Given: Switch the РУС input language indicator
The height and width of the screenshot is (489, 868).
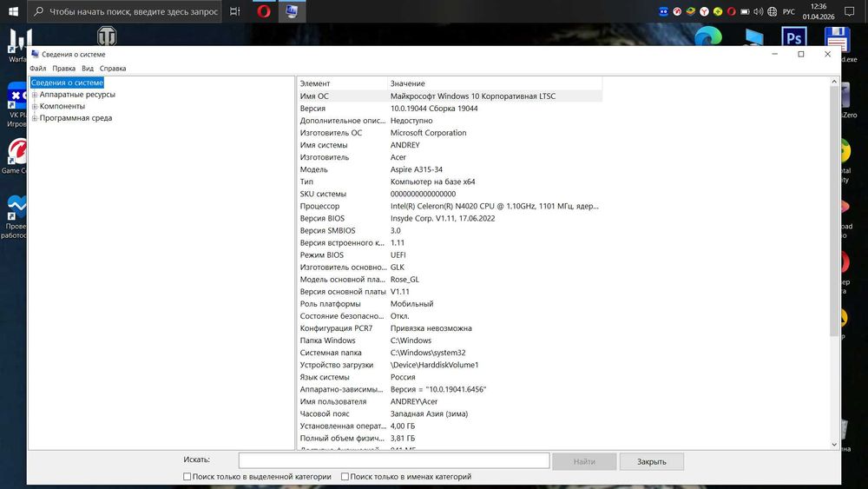Looking at the screenshot, I should click(x=789, y=11).
